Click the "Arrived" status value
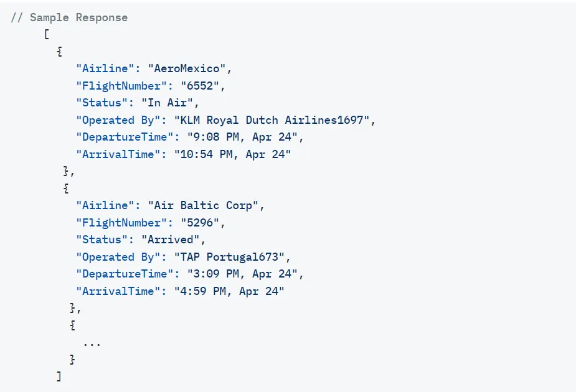This screenshot has width=576, height=392. (171, 240)
